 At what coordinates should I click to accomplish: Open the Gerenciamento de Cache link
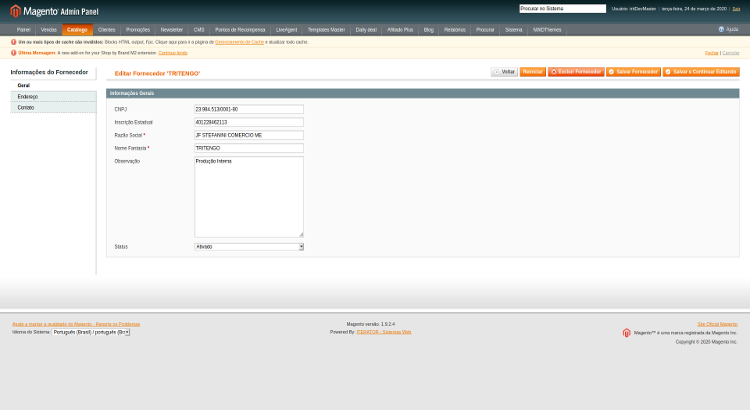(239, 42)
